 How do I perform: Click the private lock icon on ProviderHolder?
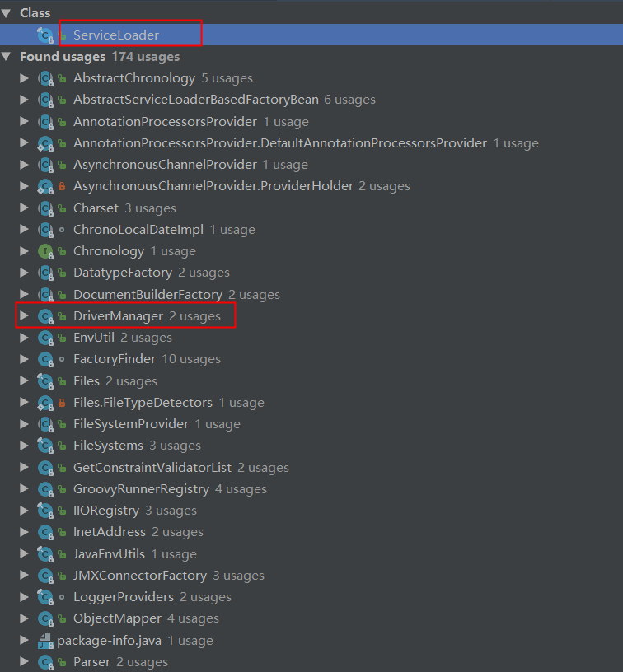pyautogui.click(x=62, y=186)
